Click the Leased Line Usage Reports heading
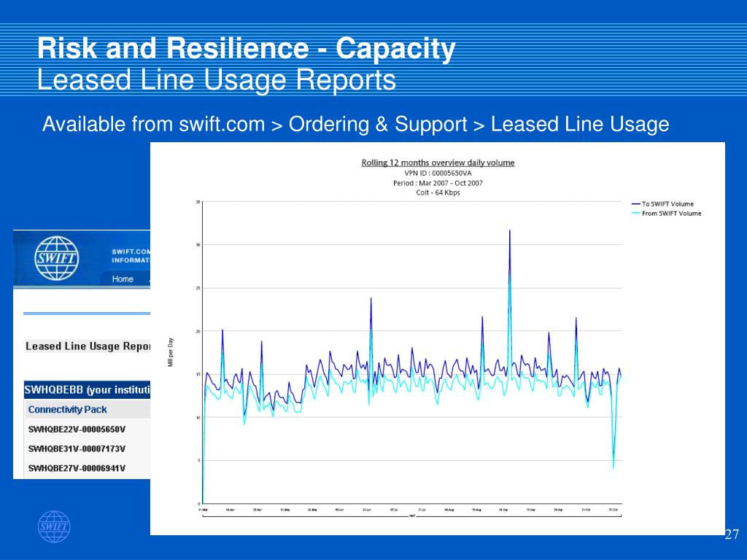The height and width of the screenshot is (560, 747). click(88, 346)
